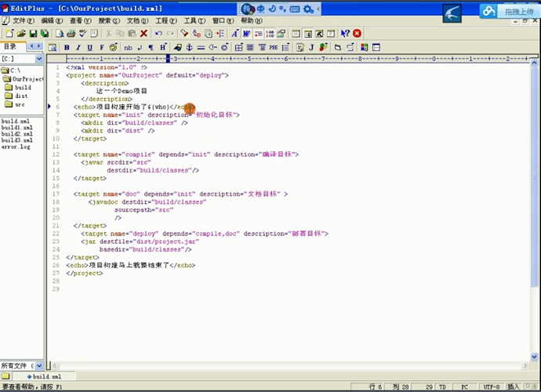Click the vertical scrollbar up arrow

[534, 63]
